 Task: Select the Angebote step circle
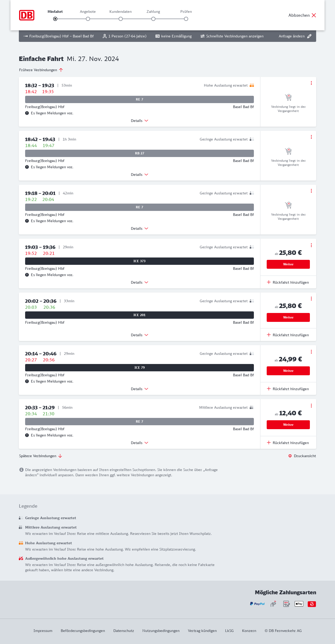click(88, 19)
